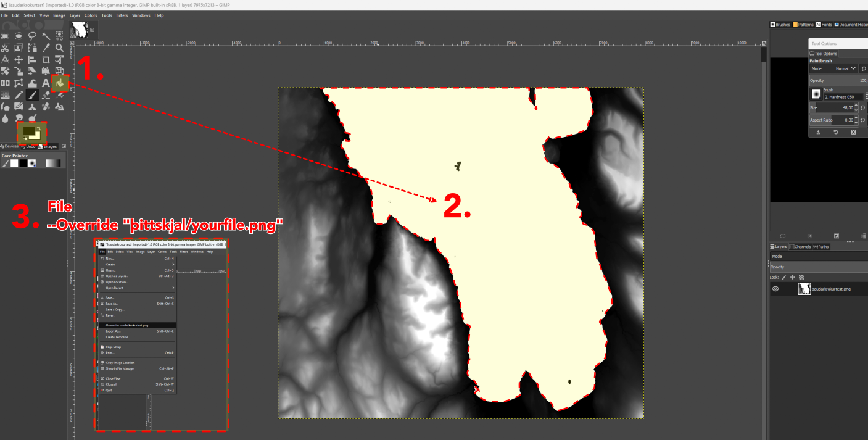The width and height of the screenshot is (868, 440).
Task: Pick the Eraser tool
Action: pyautogui.click(x=46, y=94)
